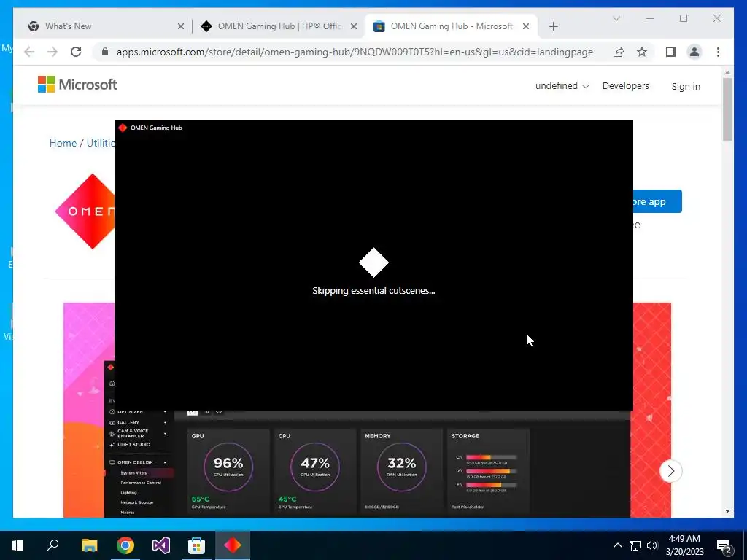Open Visual Studio from taskbar

pyautogui.click(x=161, y=545)
